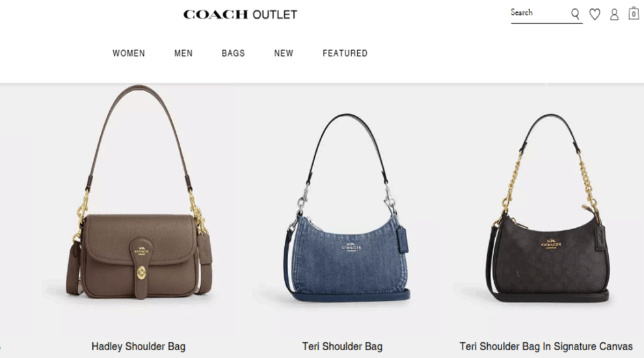This screenshot has width=644, height=358.
Task: Click the Coach Outlet logo
Action: (240, 14)
